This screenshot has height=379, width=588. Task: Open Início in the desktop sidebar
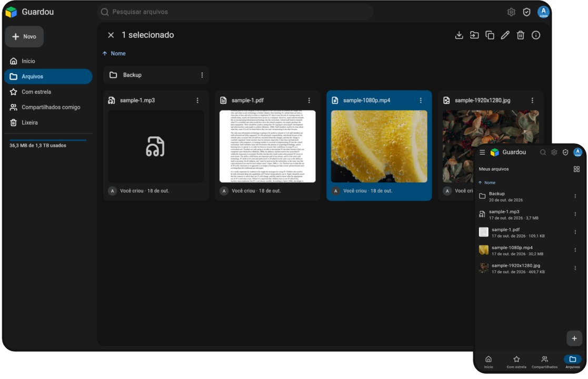48,61
